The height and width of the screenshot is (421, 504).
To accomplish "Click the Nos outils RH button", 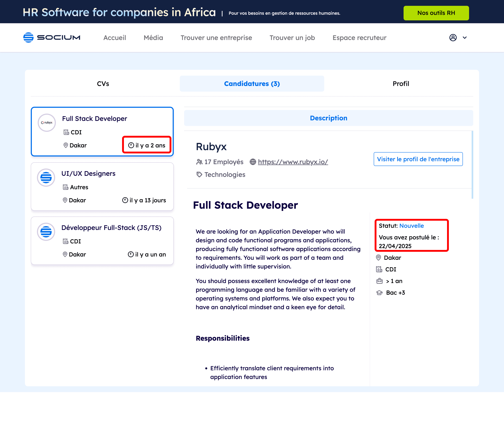I will point(436,13).
